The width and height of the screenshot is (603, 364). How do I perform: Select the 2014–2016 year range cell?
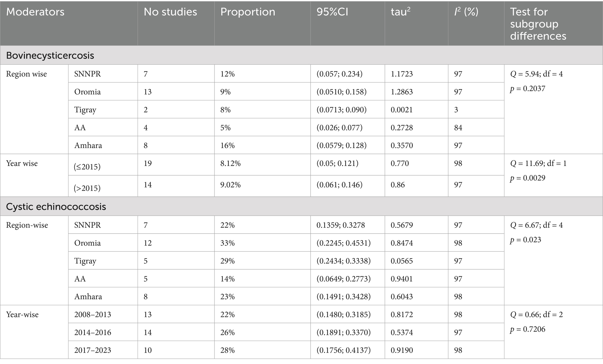point(92,333)
